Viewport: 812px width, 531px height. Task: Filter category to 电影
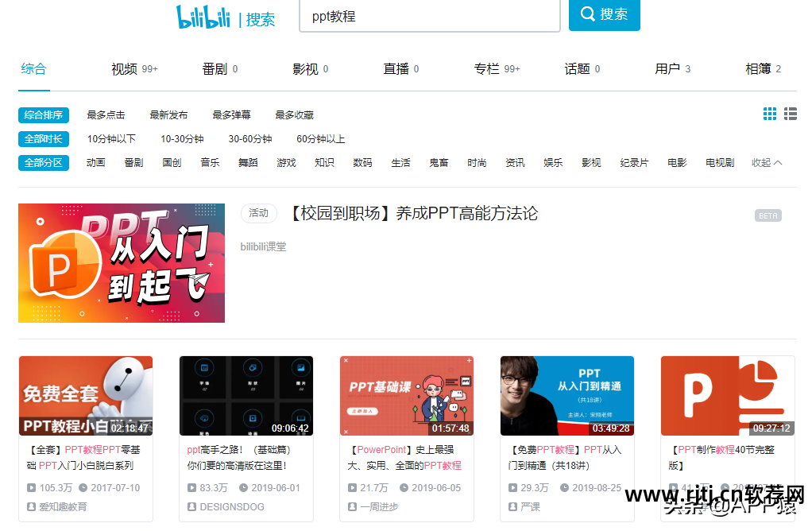click(677, 163)
